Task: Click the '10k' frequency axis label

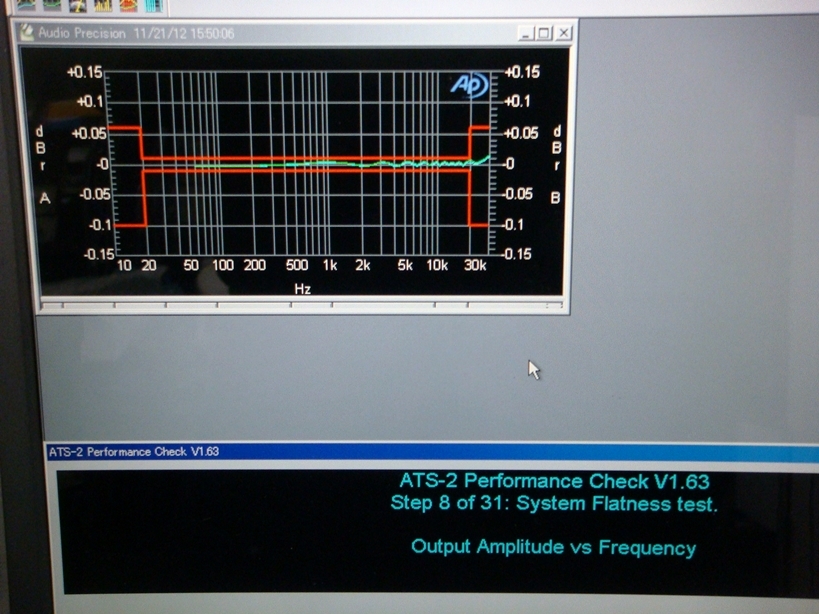Action: (437, 265)
